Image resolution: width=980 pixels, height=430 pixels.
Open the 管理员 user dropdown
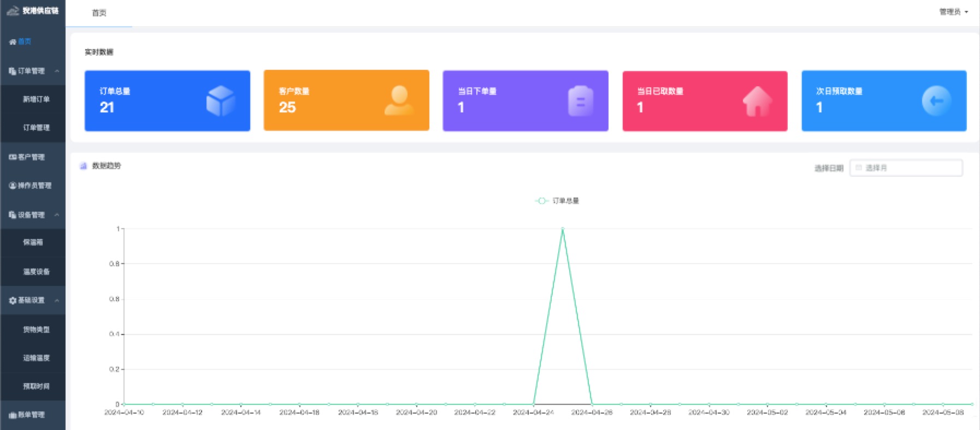click(x=954, y=11)
